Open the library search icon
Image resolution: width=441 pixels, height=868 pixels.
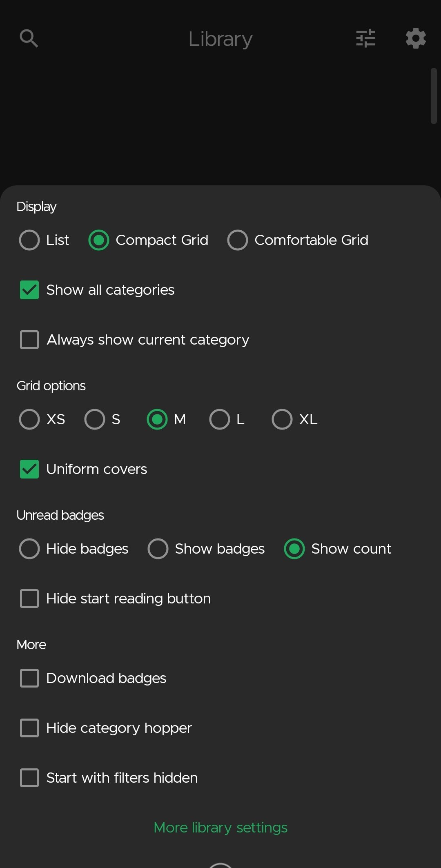point(29,39)
